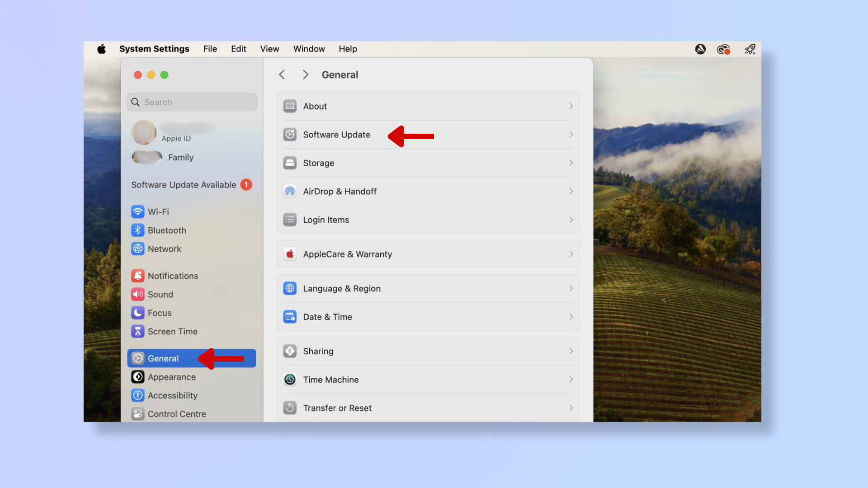868x488 pixels.
Task: Open System Settings File menu
Action: 209,48
